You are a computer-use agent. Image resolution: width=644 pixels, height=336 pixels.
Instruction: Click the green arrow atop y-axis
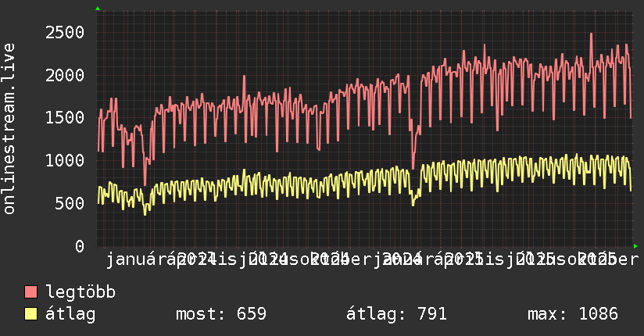[x=98, y=9]
